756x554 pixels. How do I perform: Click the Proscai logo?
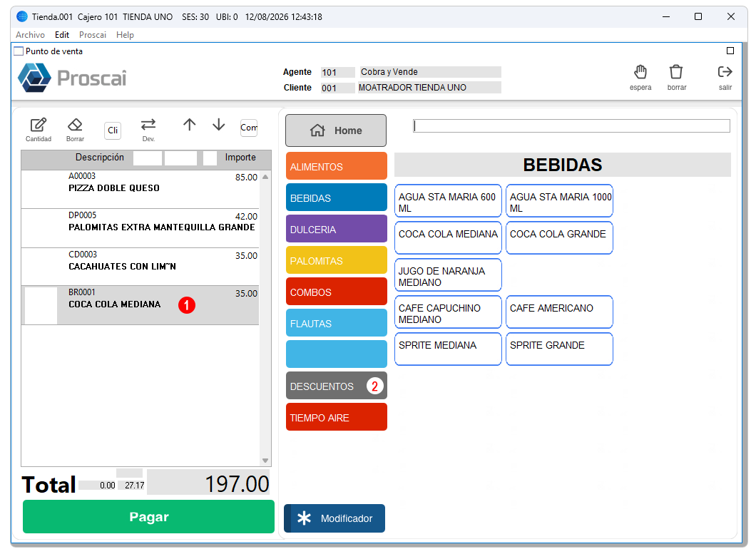coord(72,77)
